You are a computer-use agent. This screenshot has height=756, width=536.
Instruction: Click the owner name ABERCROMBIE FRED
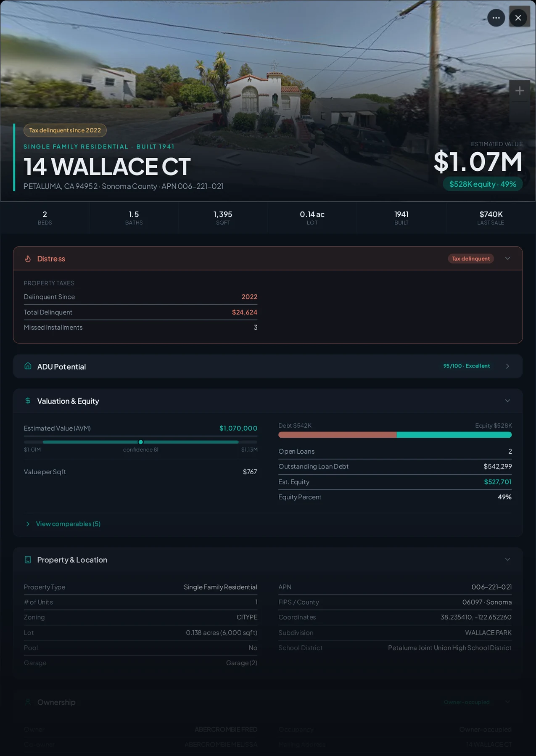226,730
